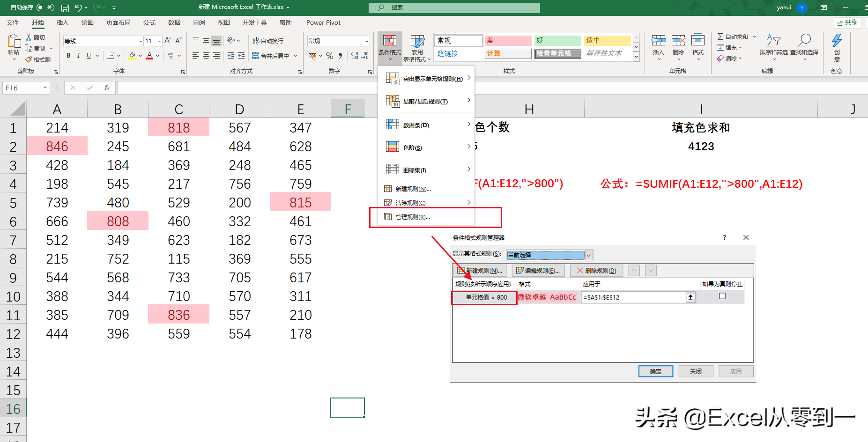Toggle Bold formatting
This screenshot has width=868, height=442.
pos(68,55)
